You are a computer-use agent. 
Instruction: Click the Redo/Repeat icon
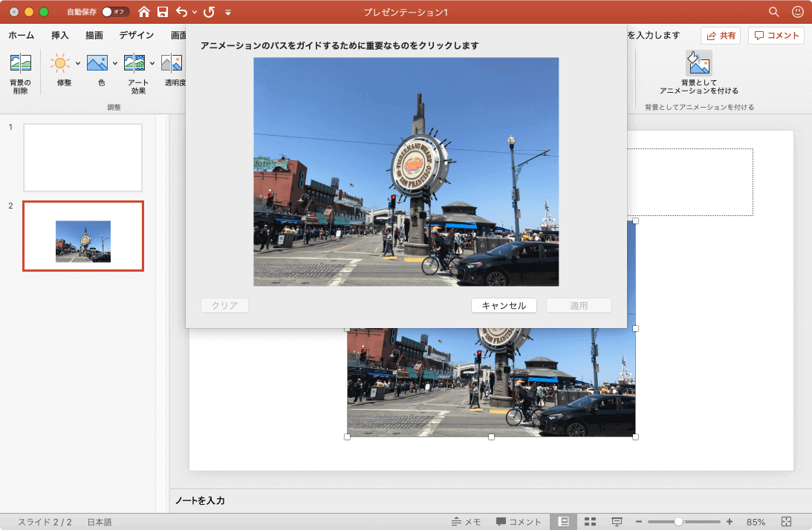210,12
